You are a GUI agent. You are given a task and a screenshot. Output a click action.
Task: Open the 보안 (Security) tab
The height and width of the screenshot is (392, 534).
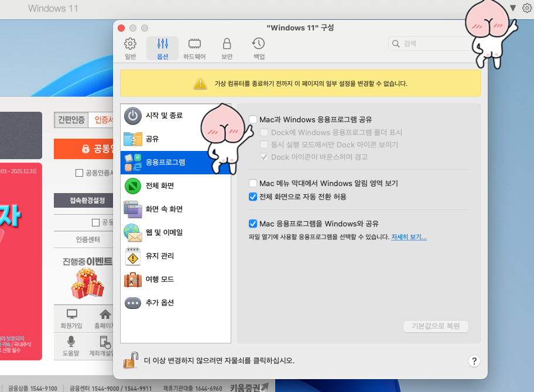tap(227, 49)
